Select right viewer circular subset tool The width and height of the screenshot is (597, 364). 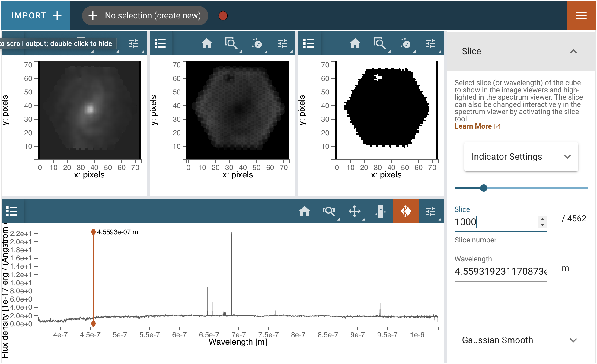coord(405,44)
